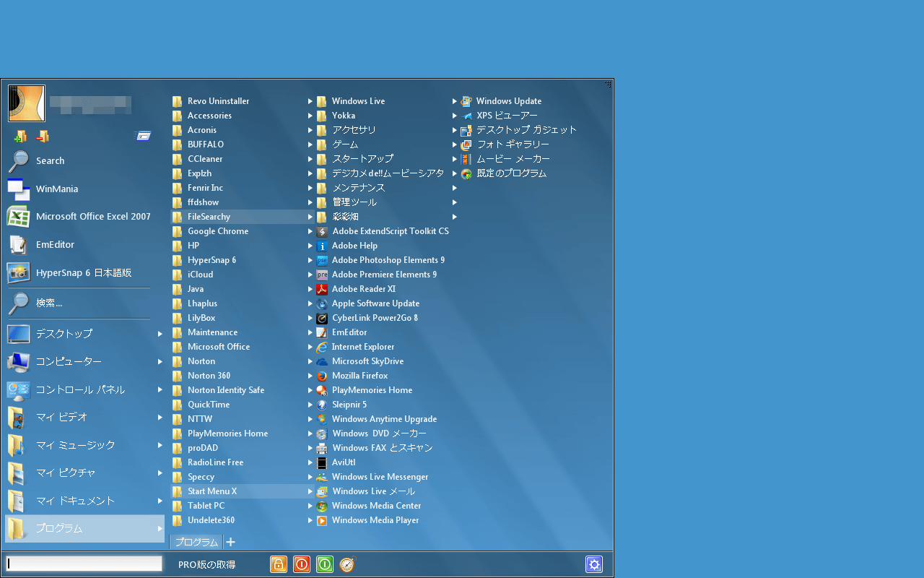
Task: Launch XPS ビューアー
Action: click(x=499, y=116)
